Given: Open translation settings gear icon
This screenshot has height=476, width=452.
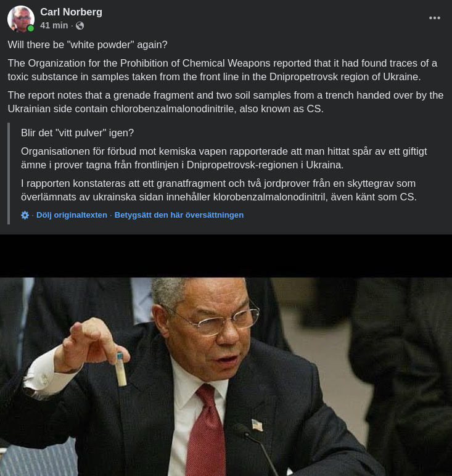Looking at the screenshot, I should (x=25, y=215).
